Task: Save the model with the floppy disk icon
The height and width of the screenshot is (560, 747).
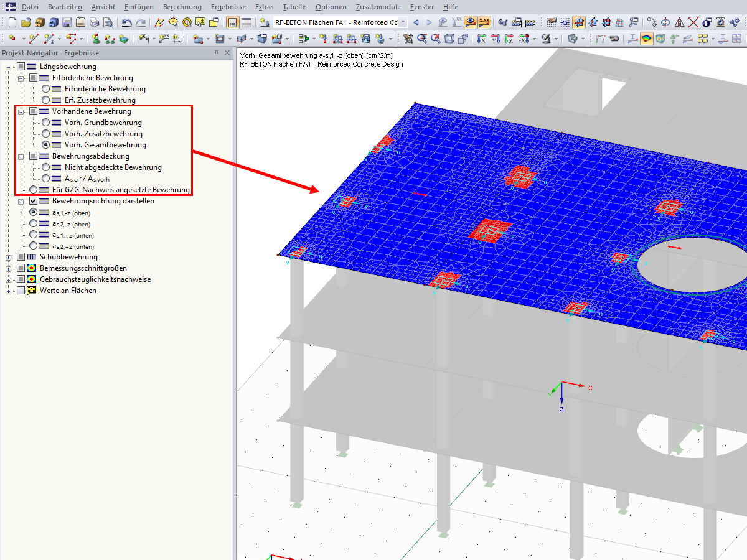Action: 67,22
